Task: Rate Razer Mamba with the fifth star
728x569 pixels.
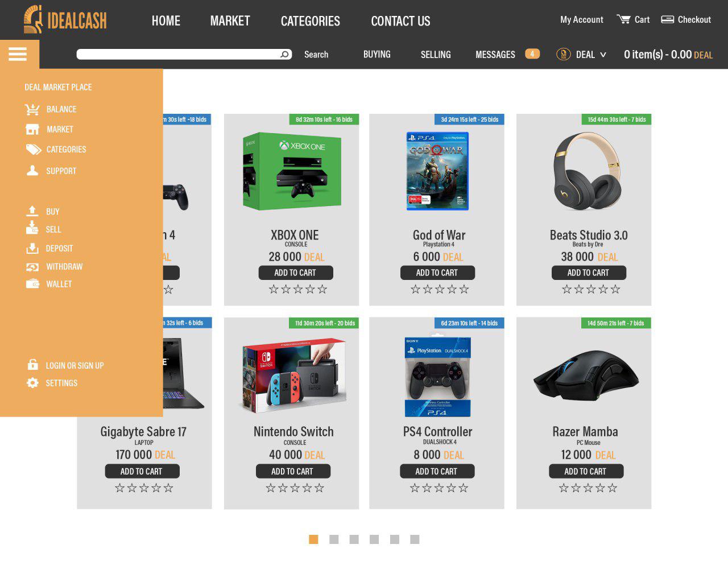Action: 612,488
